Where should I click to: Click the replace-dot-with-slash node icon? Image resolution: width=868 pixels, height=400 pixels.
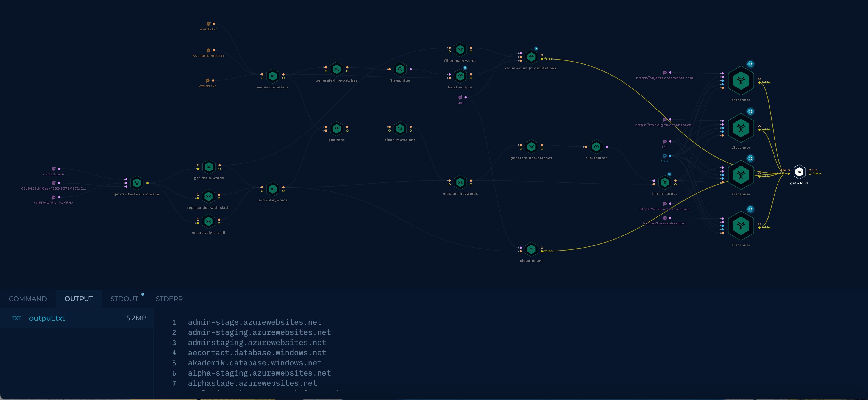[x=208, y=196]
